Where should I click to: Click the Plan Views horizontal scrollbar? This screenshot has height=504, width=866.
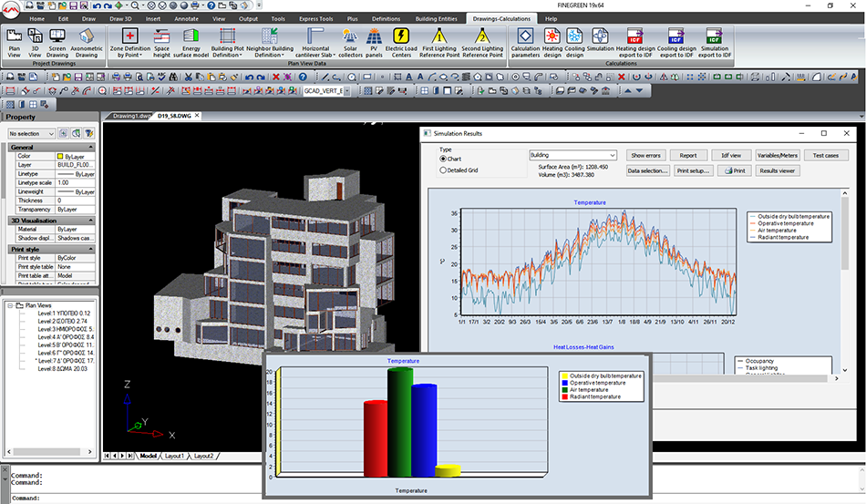49,451
